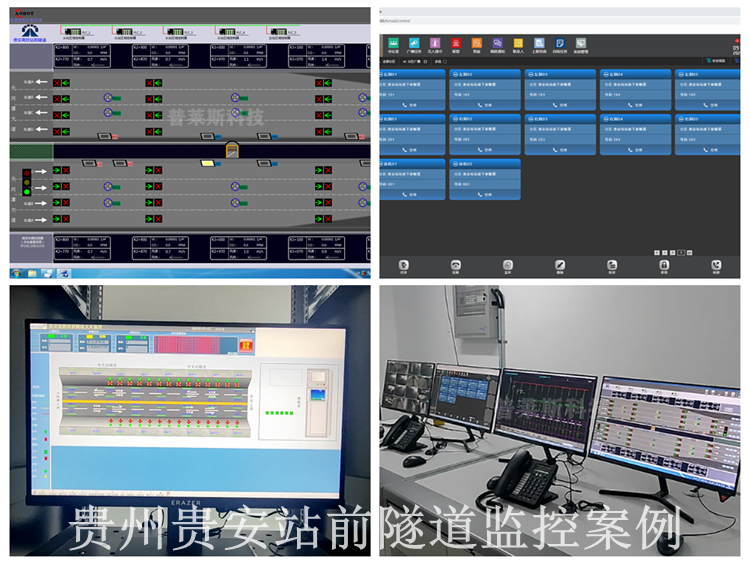Click the call transfer phone icon at bar end

(x=716, y=265)
